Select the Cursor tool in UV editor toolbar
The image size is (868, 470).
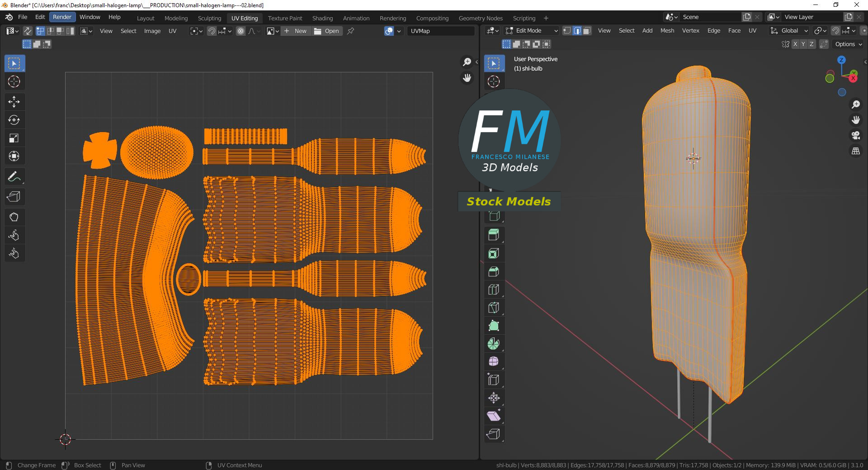tap(14, 82)
